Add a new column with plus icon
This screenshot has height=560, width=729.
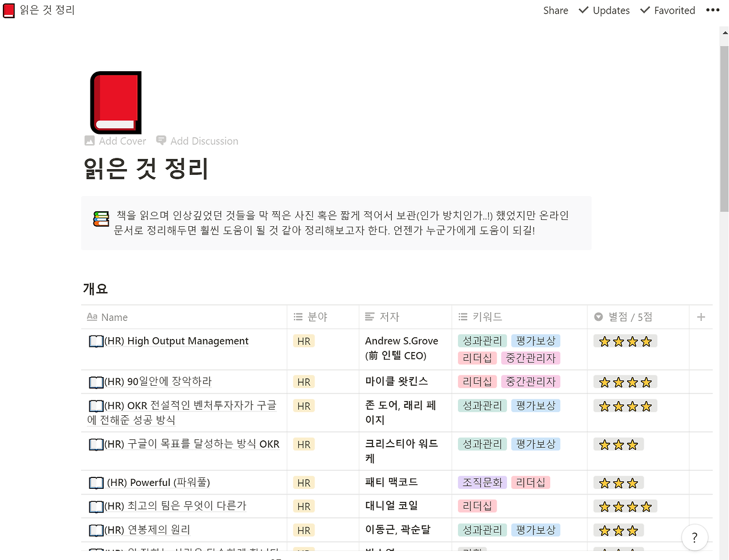coord(701,317)
